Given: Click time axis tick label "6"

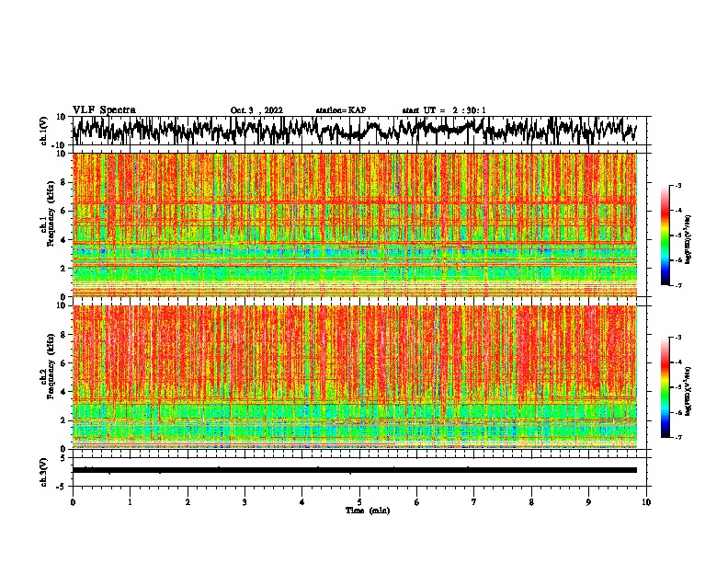Looking at the screenshot, I should pyautogui.click(x=417, y=502).
